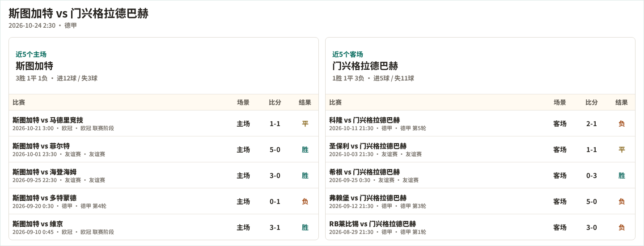Click the 平 result for 马德里竞技 match
644x246 pixels.
305,123
